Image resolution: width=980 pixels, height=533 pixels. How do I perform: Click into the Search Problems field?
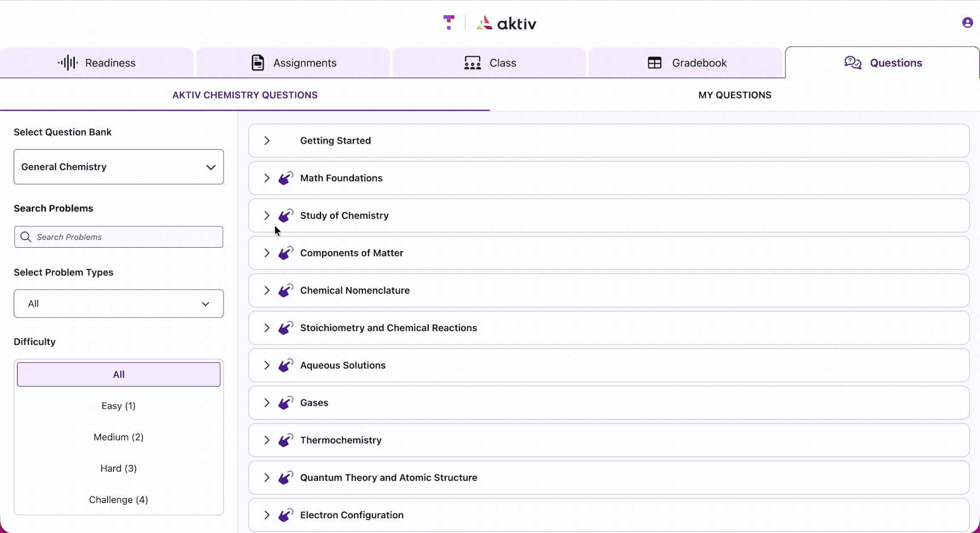click(x=119, y=237)
